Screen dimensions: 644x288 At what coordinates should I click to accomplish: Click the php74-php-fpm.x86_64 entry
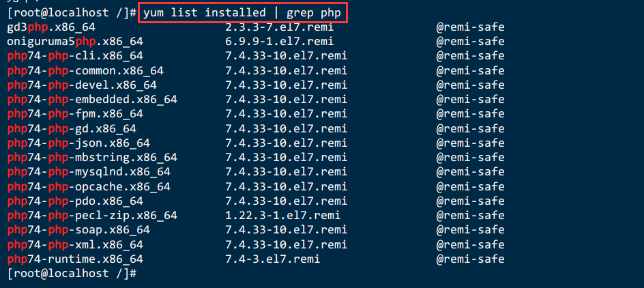(75, 114)
